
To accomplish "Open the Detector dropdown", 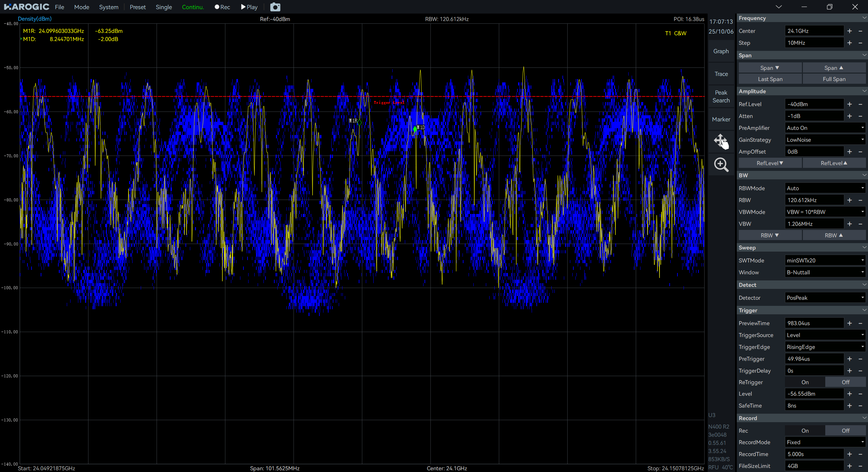I will [825, 298].
